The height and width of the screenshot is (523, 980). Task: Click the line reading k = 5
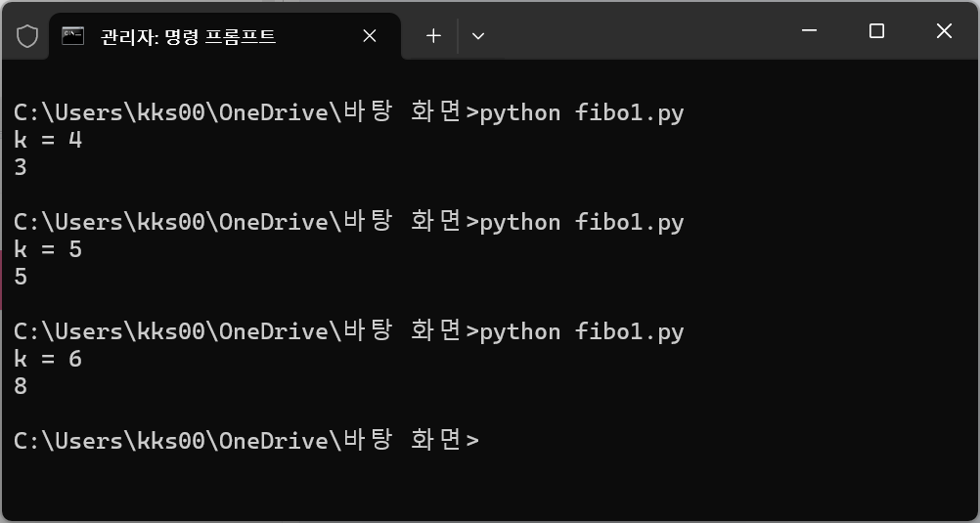[48, 249]
